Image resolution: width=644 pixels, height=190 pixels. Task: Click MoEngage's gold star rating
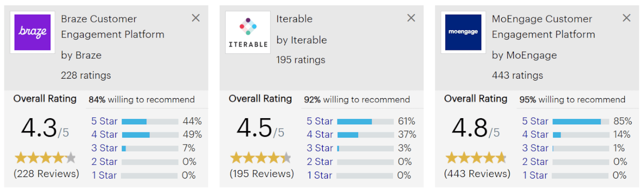tap(476, 158)
